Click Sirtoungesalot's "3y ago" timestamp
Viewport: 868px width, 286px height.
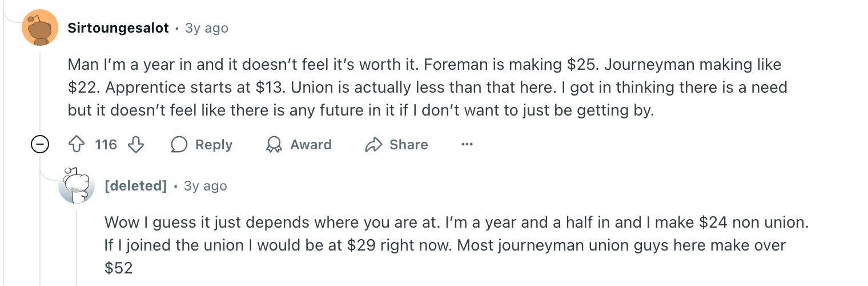(207, 28)
